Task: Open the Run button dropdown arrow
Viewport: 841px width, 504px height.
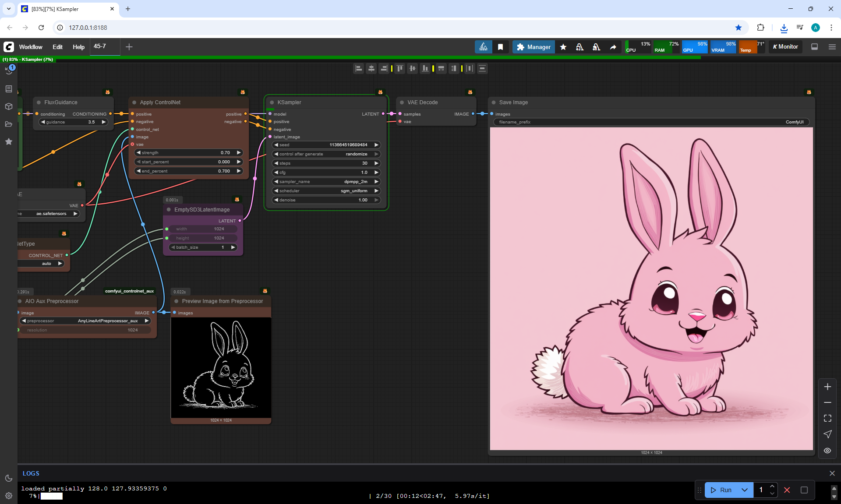Action: tap(744, 490)
